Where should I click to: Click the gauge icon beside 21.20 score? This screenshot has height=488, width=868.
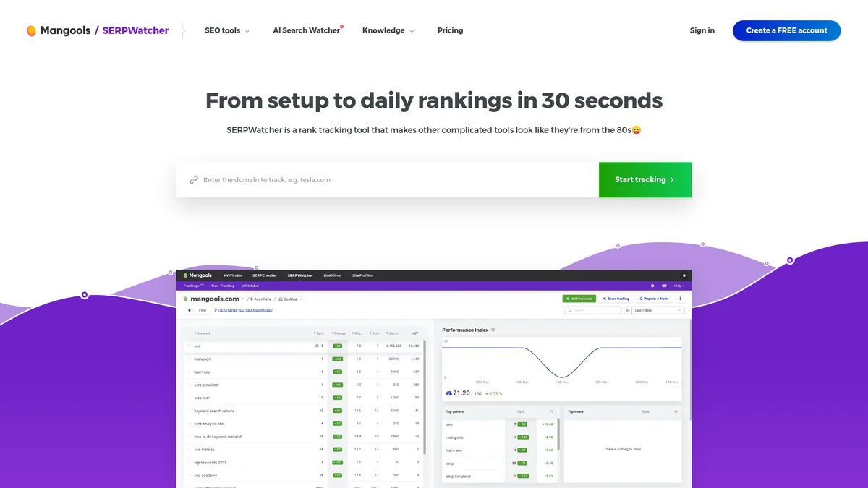448,393
